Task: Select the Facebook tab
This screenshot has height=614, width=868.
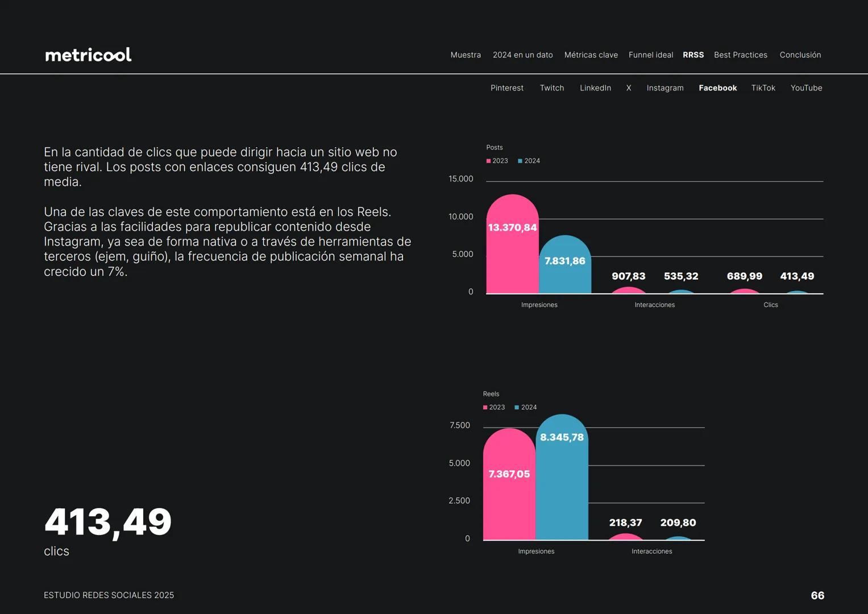Action: 717,88
